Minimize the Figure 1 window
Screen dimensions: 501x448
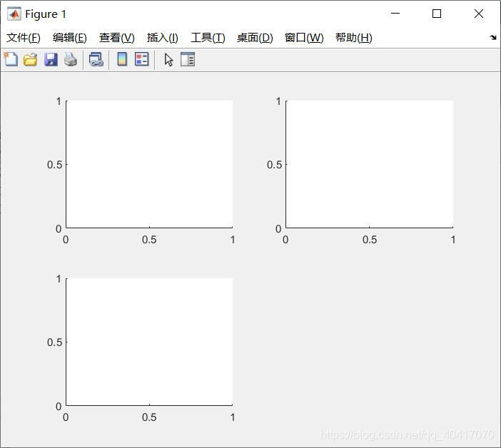point(395,14)
